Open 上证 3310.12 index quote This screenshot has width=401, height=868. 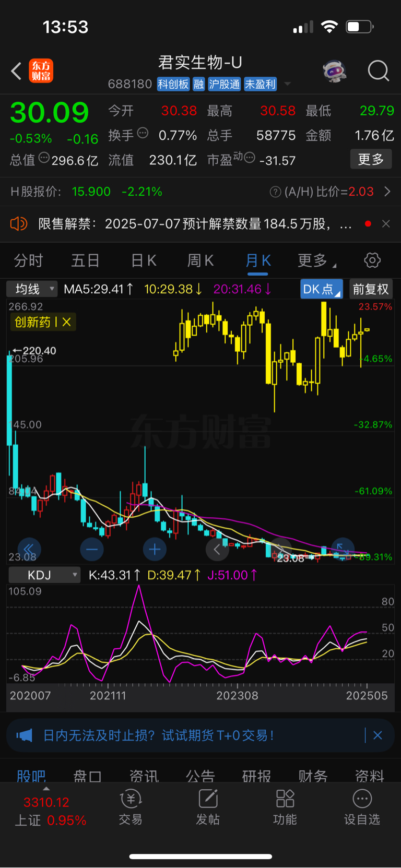50,811
